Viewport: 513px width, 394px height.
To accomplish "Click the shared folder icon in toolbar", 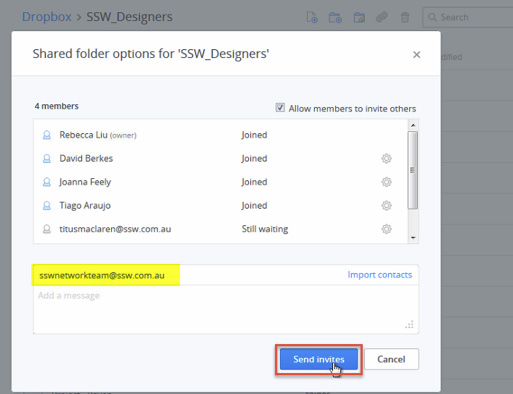I will [359, 17].
